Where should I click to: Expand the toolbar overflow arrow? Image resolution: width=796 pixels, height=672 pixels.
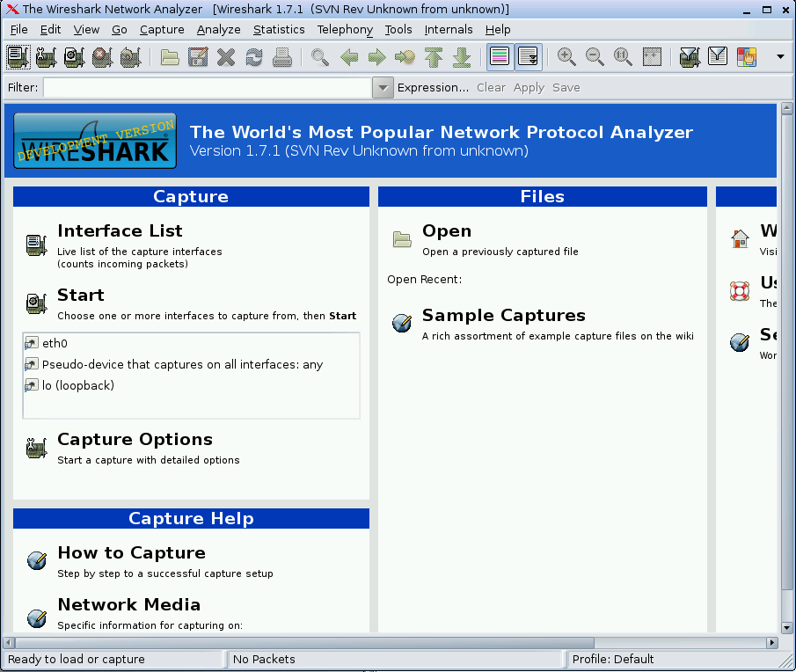[x=781, y=57]
